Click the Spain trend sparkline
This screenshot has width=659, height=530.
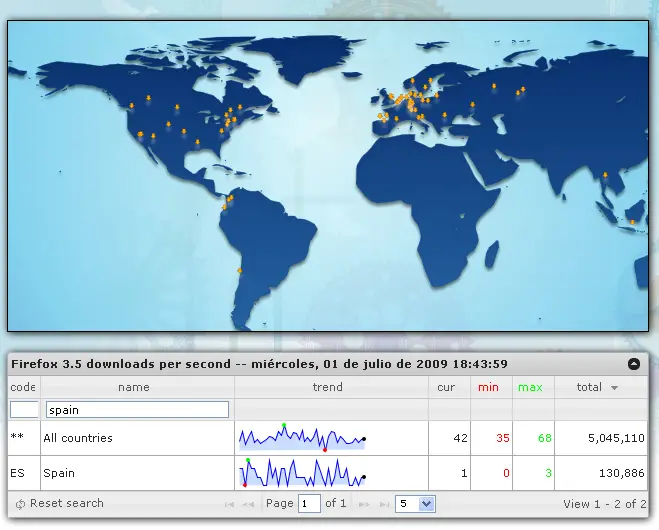pyautogui.click(x=302, y=473)
